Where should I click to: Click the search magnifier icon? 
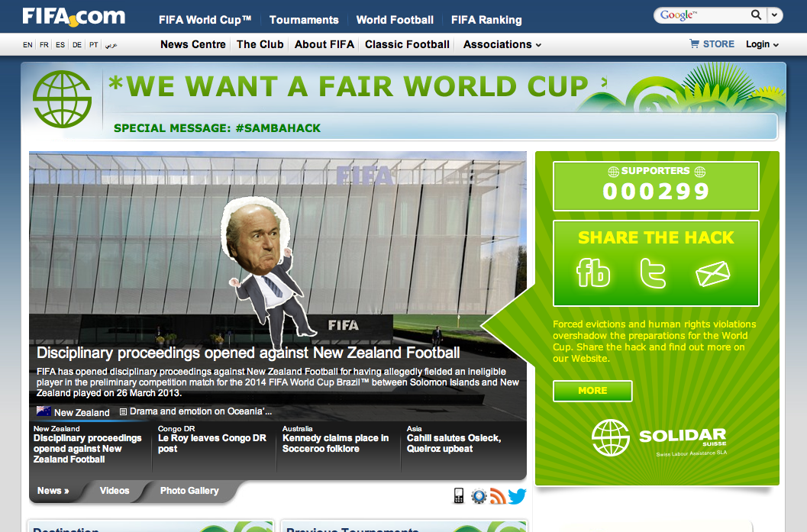tap(756, 15)
